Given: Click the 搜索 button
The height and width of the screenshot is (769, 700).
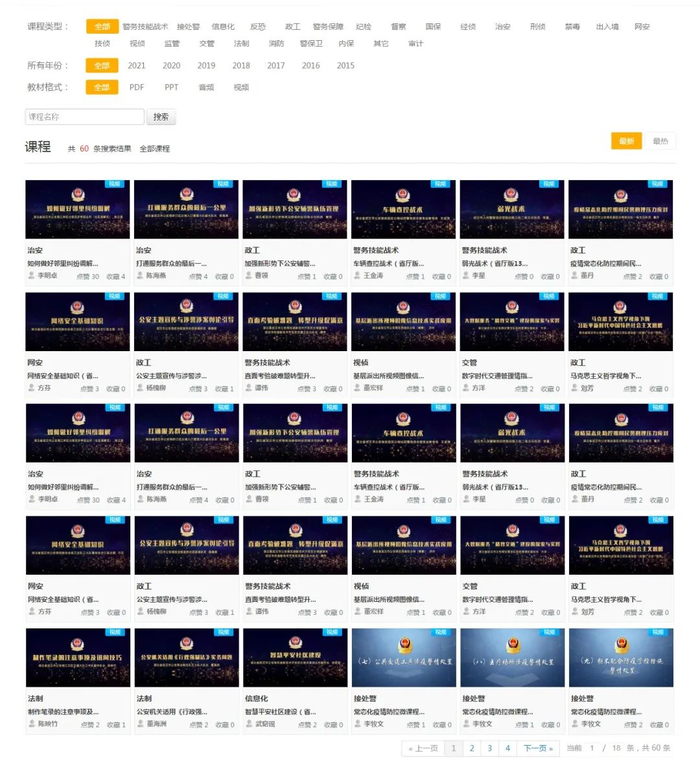Looking at the screenshot, I should click(161, 117).
